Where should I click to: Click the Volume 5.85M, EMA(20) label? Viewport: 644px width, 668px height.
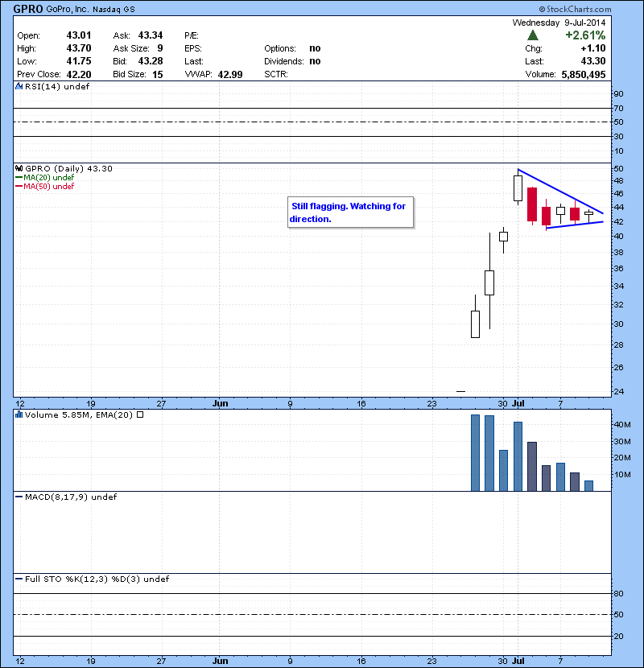[79, 415]
